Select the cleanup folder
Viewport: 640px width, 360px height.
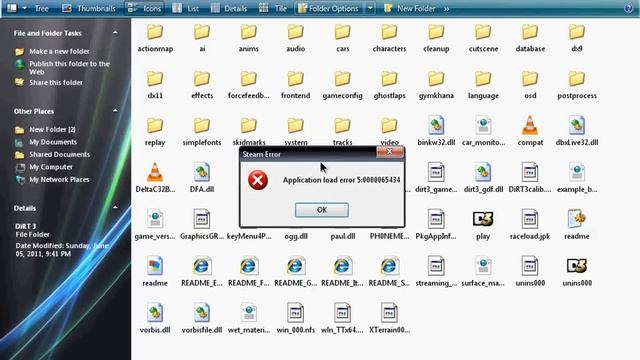436,38
